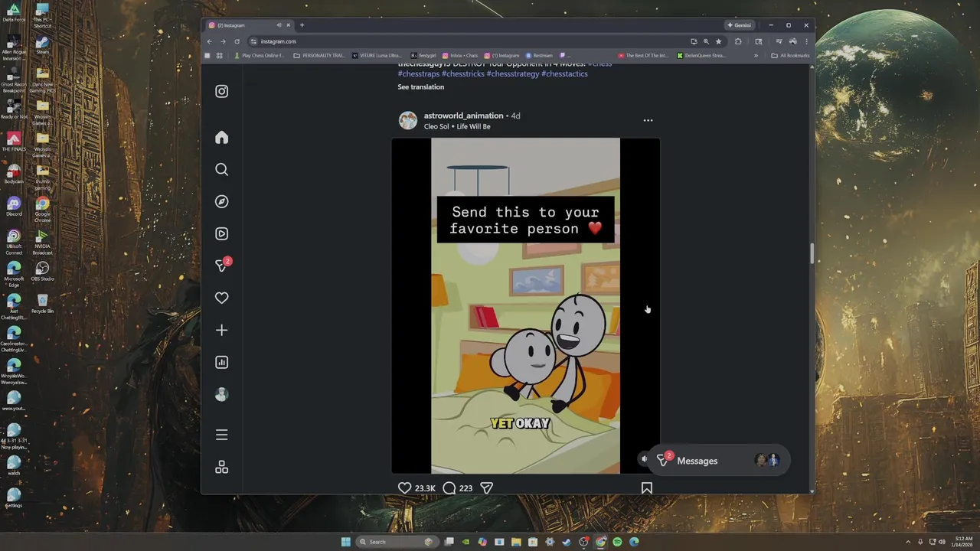
Task: Open more options for astroworld_animation post
Action: (x=648, y=120)
